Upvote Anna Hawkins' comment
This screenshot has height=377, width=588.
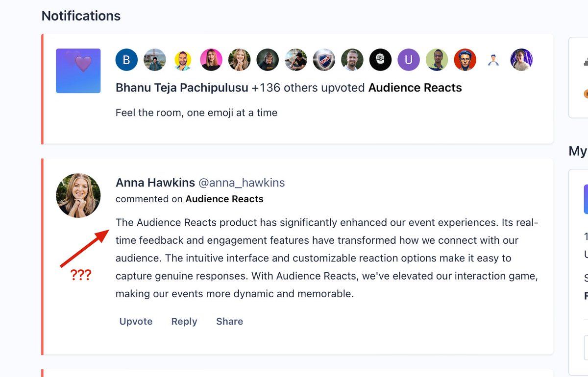click(x=136, y=321)
